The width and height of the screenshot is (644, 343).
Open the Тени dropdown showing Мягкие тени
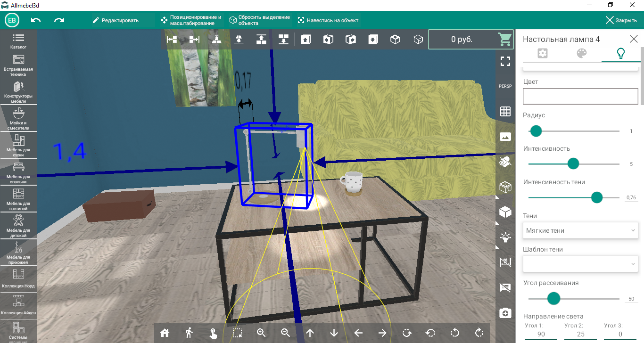pyautogui.click(x=580, y=230)
